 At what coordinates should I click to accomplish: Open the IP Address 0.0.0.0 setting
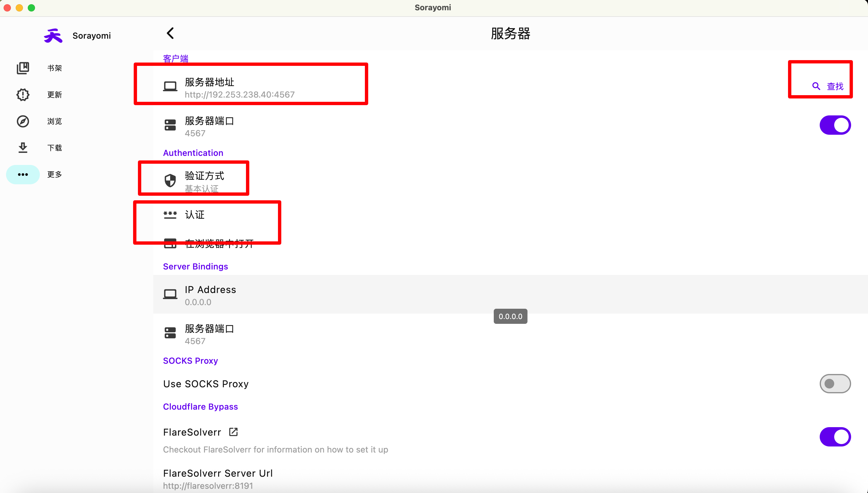(x=210, y=295)
